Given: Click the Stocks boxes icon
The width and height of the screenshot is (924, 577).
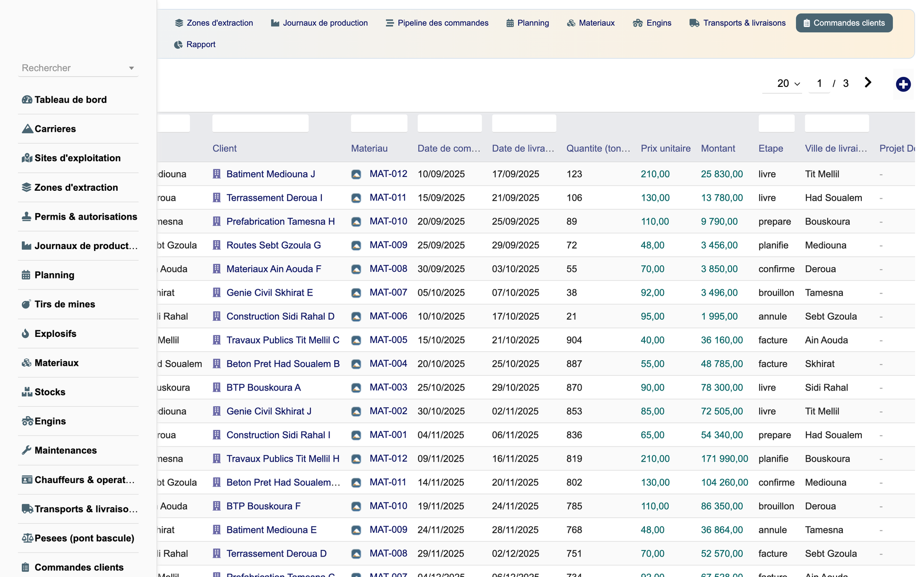Looking at the screenshot, I should [x=27, y=392].
